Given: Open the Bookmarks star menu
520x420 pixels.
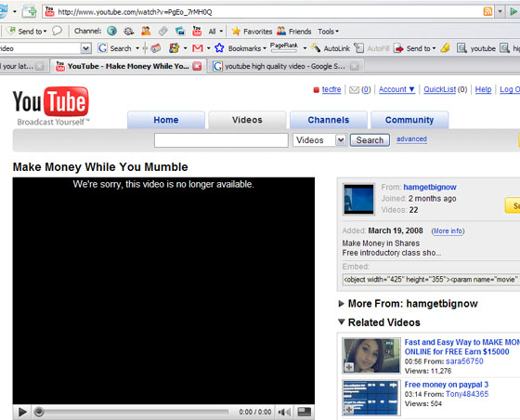Looking at the screenshot, I should pos(240,48).
